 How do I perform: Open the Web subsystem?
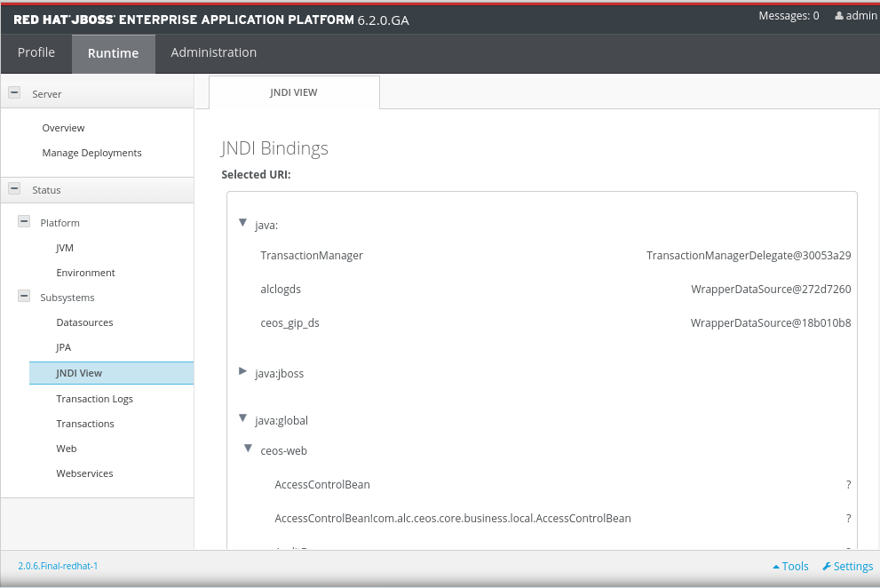click(x=67, y=449)
